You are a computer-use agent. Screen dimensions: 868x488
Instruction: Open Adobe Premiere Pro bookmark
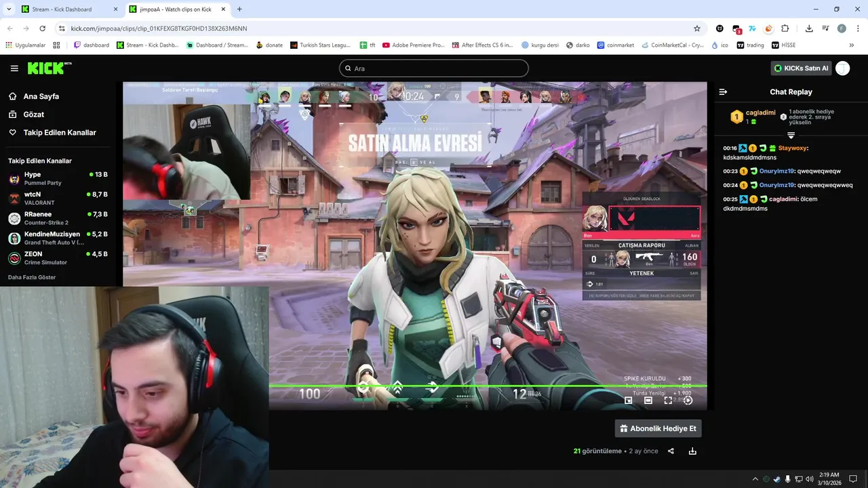click(413, 45)
